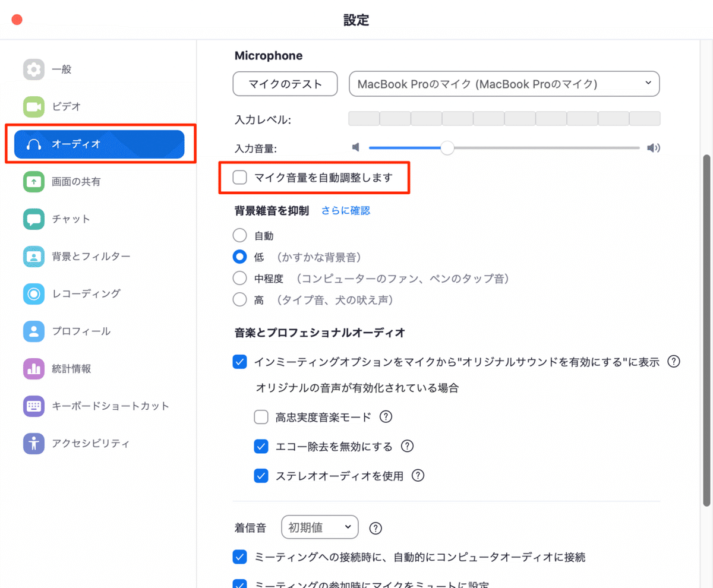
Task: Click help icon next to 高忠実度音楽モード
Action: tap(386, 417)
